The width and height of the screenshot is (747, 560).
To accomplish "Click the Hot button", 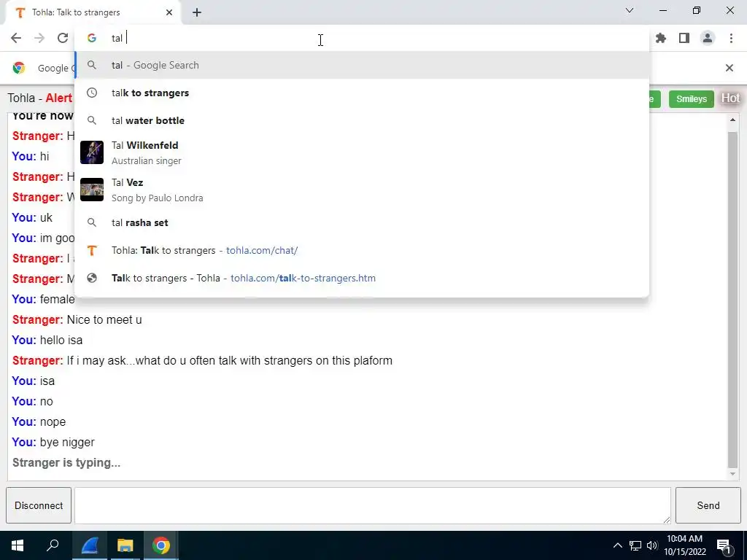I will tap(729, 98).
